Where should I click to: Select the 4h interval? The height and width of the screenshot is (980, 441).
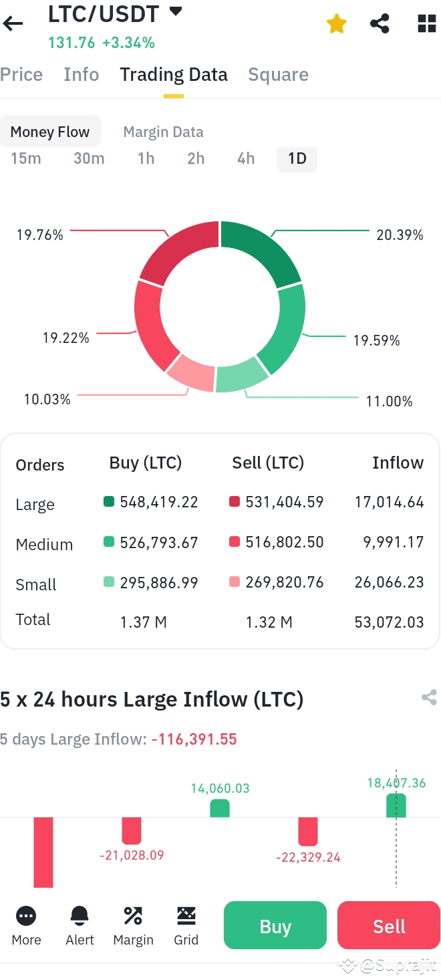[245, 158]
